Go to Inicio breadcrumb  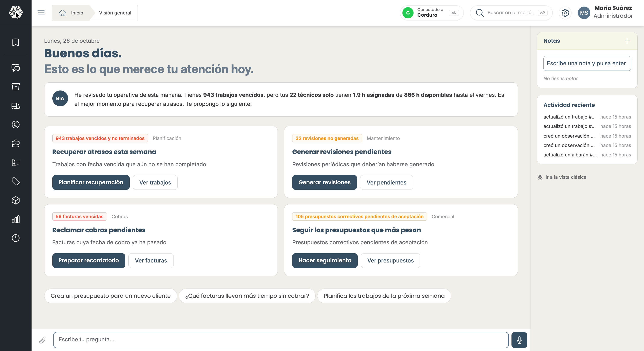click(71, 13)
